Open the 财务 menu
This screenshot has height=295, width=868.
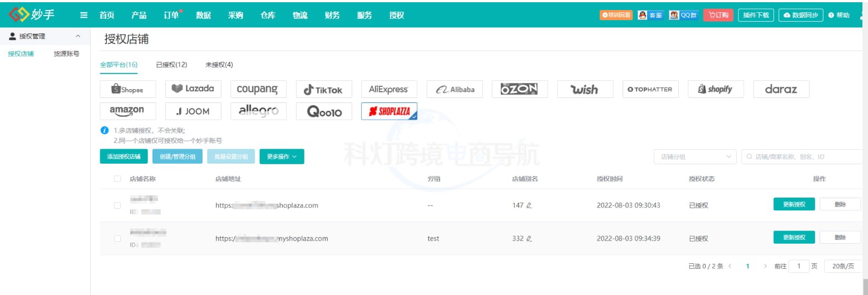[332, 16]
